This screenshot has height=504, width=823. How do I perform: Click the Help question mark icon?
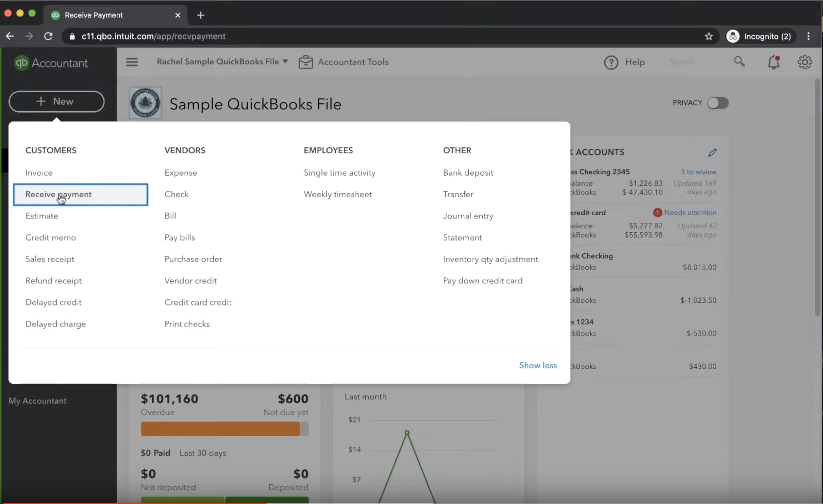click(611, 62)
